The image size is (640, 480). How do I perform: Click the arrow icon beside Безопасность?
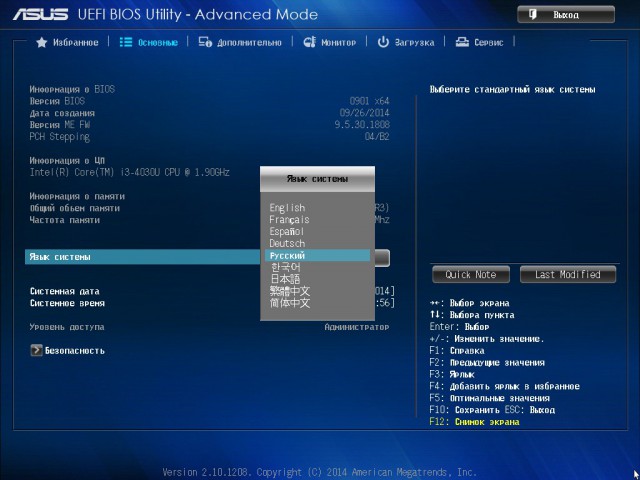tap(36, 350)
